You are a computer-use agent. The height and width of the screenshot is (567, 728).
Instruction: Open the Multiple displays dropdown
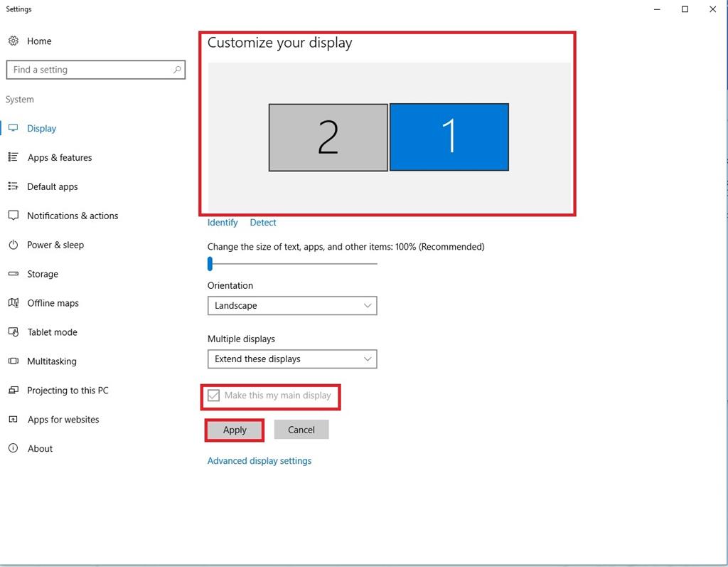[292, 359]
